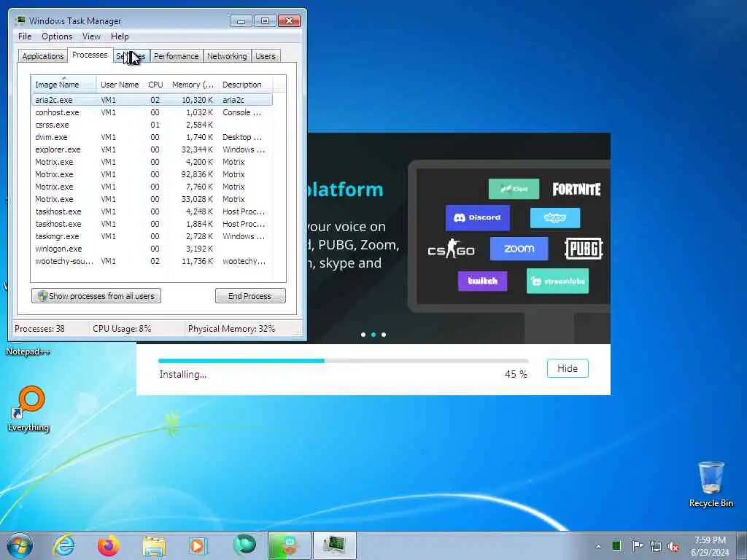This screenshot has width=747, height=560.
Task: Click the streamlabs badge in installer
Action: click(x=557, y=281)
